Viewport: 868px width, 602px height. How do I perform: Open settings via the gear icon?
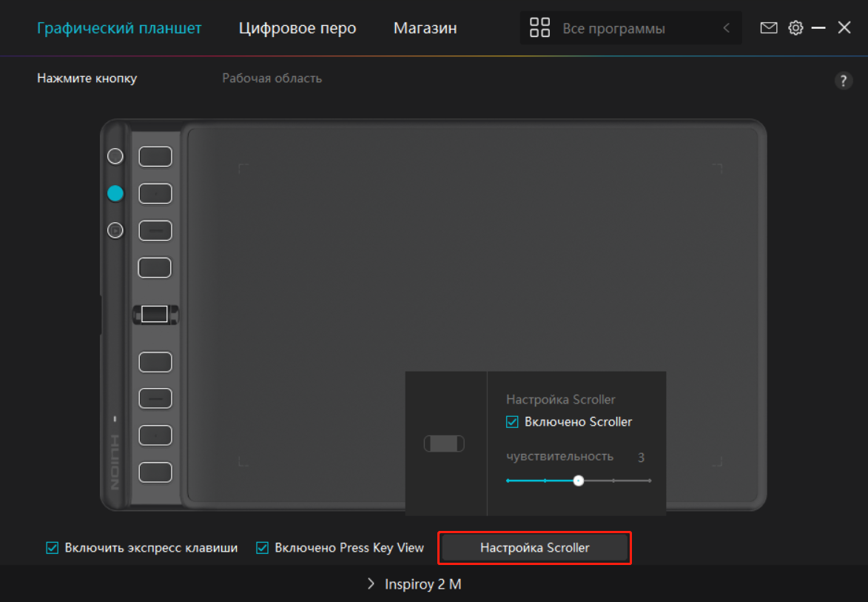pos(795,28)
